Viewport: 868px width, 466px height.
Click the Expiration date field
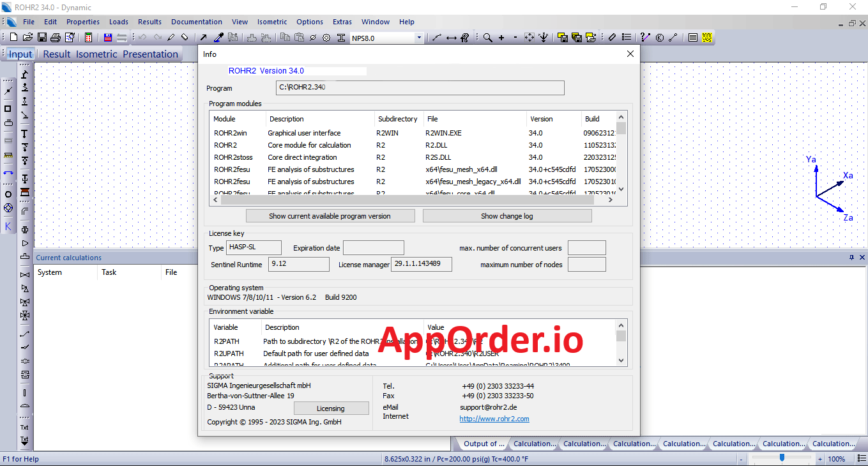coord(374,247)
